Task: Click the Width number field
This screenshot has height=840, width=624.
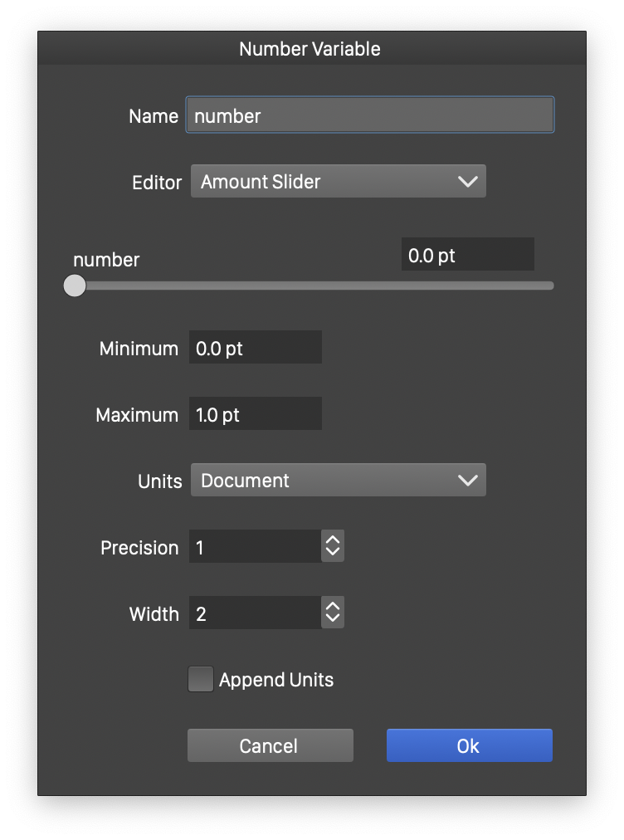Action: pyautogui.click(x=254, y=613)
